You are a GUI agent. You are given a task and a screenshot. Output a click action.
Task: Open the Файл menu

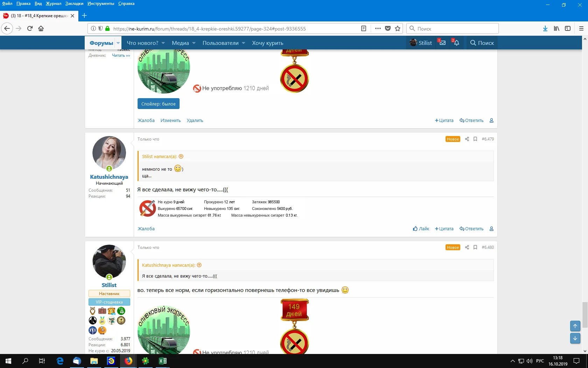pos(7,4)
